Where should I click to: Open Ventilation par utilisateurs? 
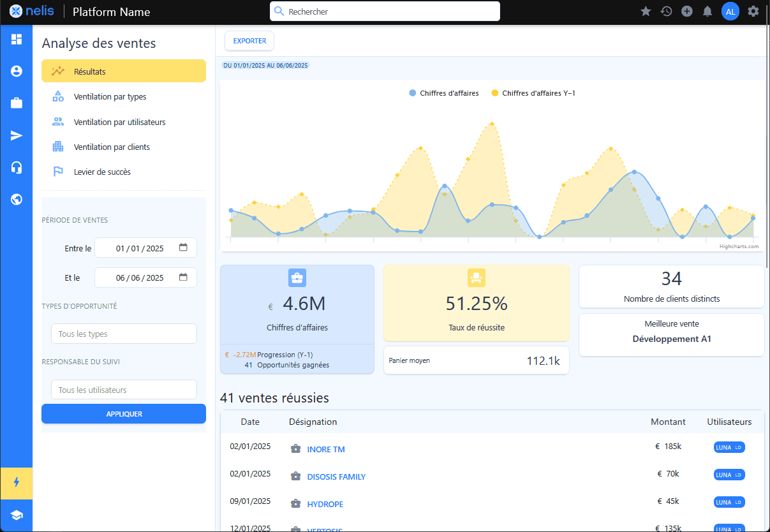point(124,121)
